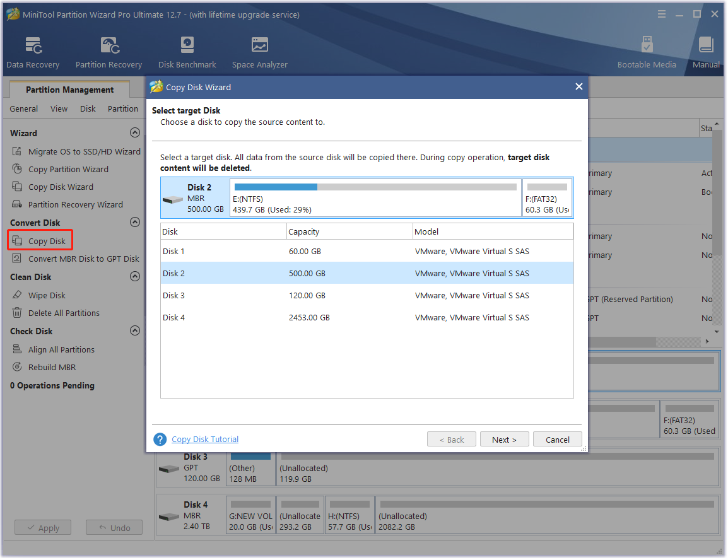Image resolution: width=728 pixels, height=560 pixels.
Task: Create Bootable Media
Action: coord(646,52)
